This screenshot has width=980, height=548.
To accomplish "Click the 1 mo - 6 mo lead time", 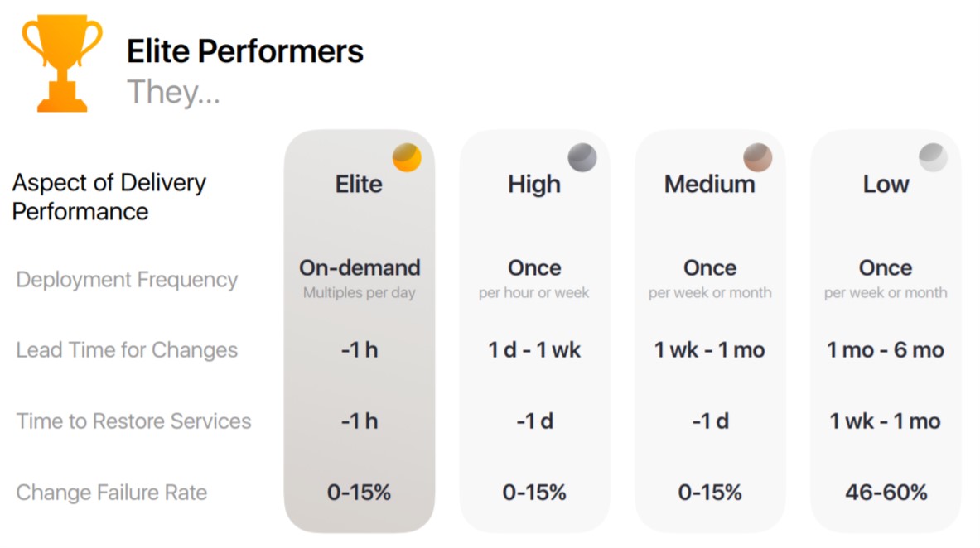I will coord(886,350).
